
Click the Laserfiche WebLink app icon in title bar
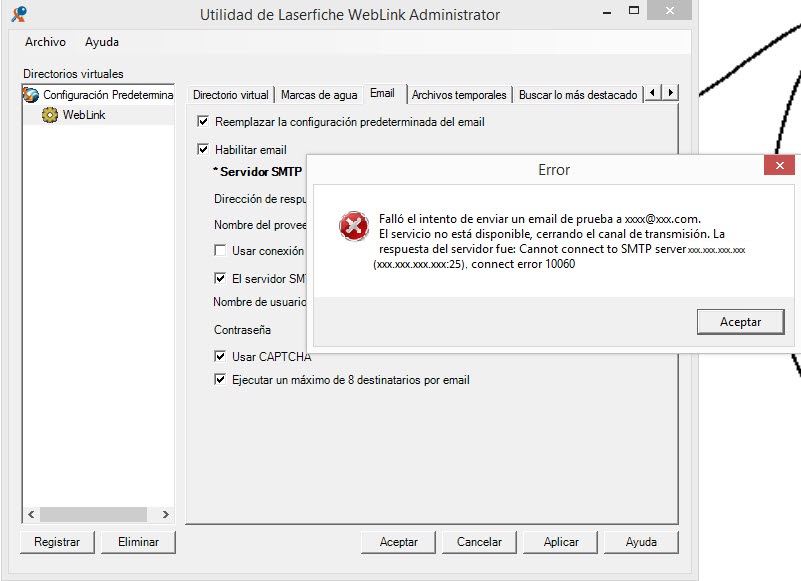click(x=19, y=14)
